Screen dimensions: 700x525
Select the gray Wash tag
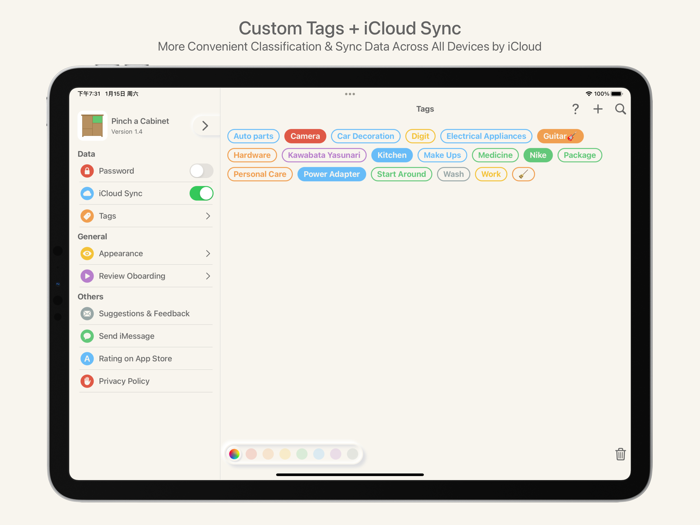pos(454,174)
